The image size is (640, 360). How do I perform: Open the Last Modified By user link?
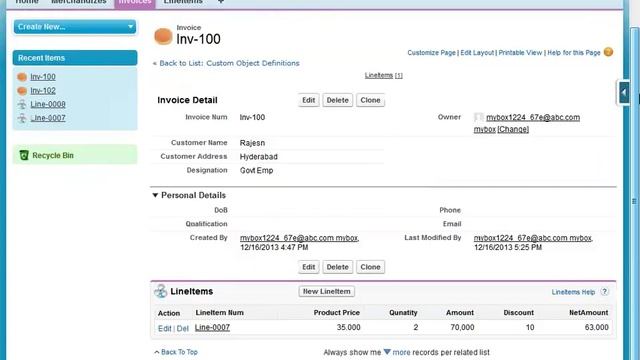tap(533, 238)
